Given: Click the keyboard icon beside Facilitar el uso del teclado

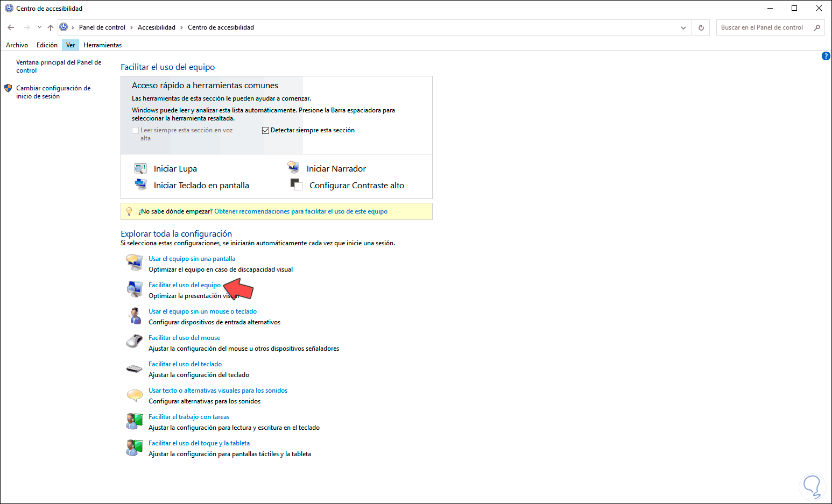Looking at the screenshot, I should click(x=134, y=367).
